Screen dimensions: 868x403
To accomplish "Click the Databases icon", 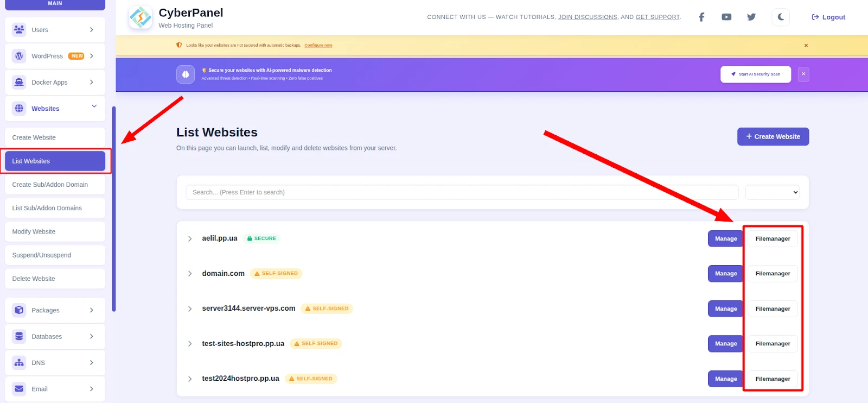I will coord(19,336).
